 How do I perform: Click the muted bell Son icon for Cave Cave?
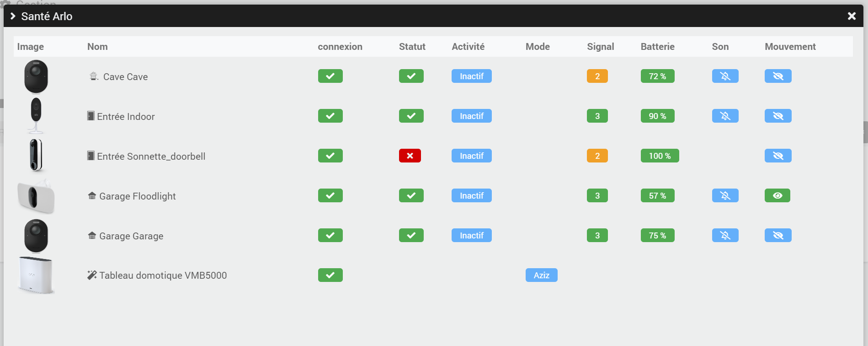pos(725,76)
